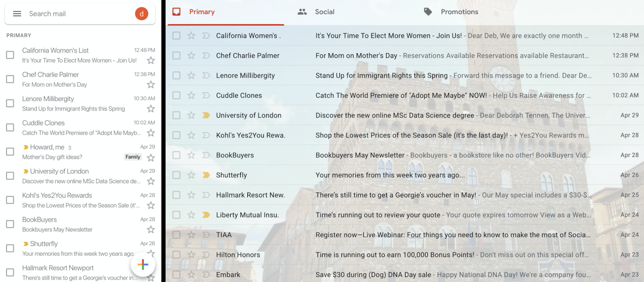Star California Women's List in left panel
Image resolution: width=644 pixels, height=282 pixels.
click(151, 60)
